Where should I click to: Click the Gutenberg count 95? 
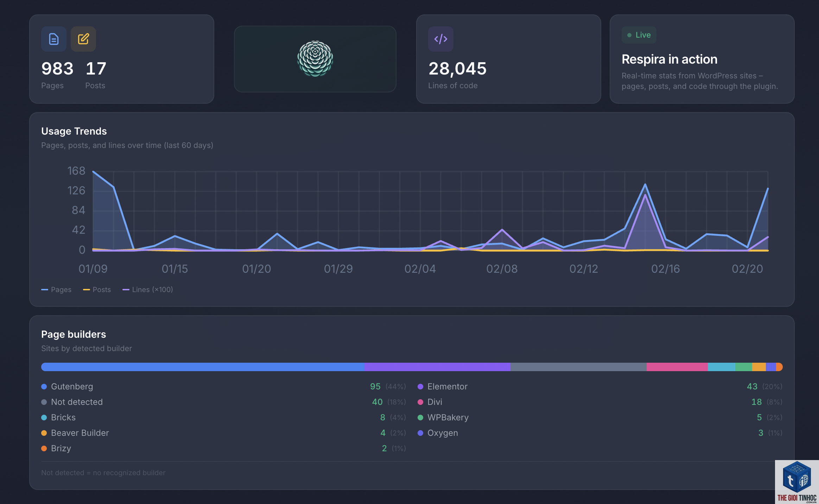tap(375, 387)
